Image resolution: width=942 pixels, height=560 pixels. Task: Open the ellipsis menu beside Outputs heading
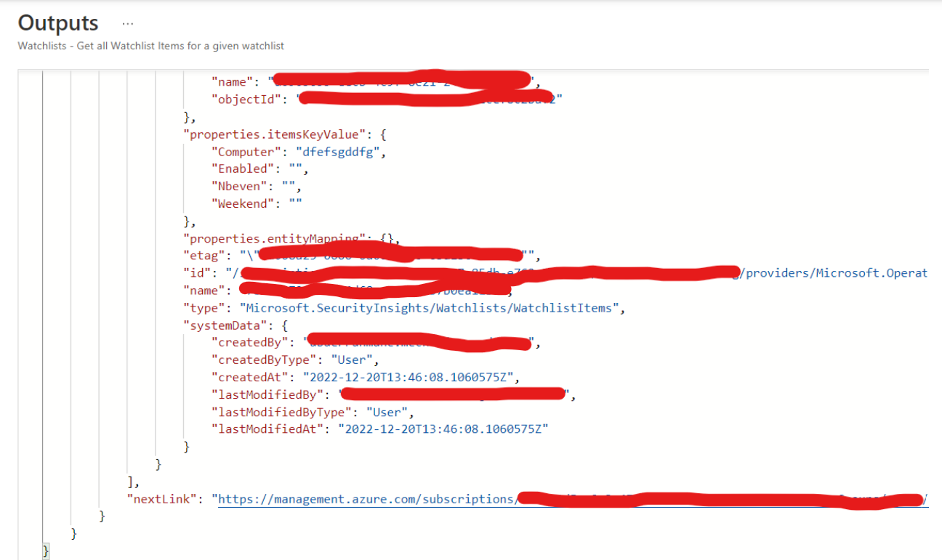tap(128, 23)
